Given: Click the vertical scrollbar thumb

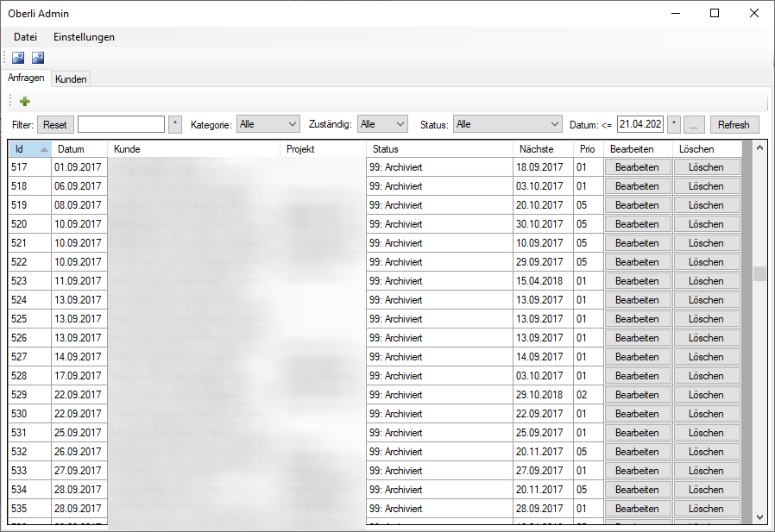Looking at the screenshot, I should 759,273.
